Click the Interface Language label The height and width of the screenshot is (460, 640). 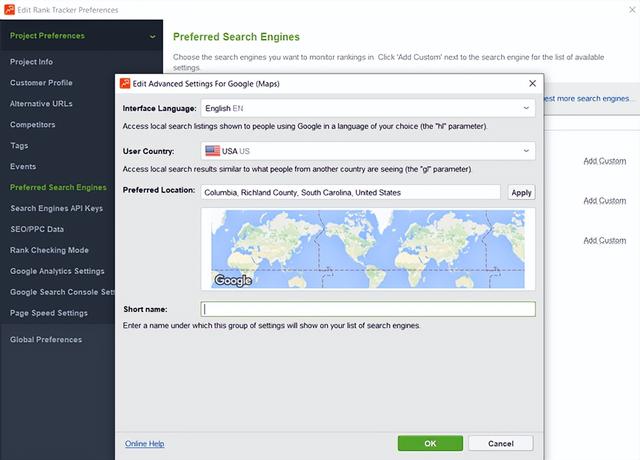(x=160, y=108)
